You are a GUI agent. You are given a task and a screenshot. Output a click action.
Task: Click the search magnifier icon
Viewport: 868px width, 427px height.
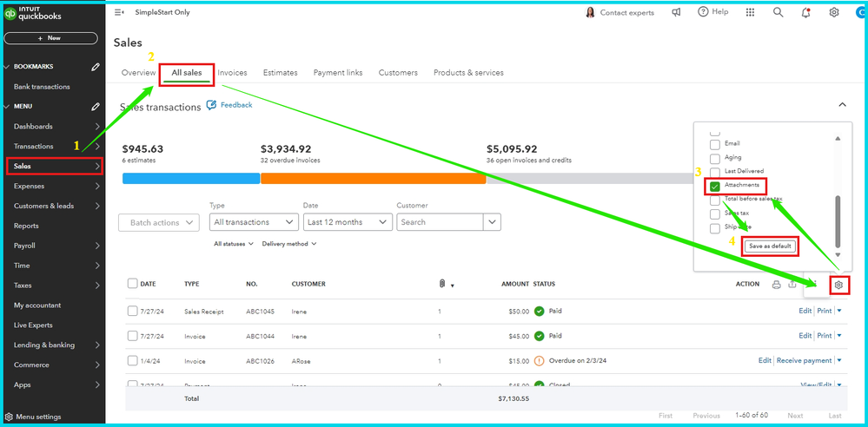tap(779, 12)
